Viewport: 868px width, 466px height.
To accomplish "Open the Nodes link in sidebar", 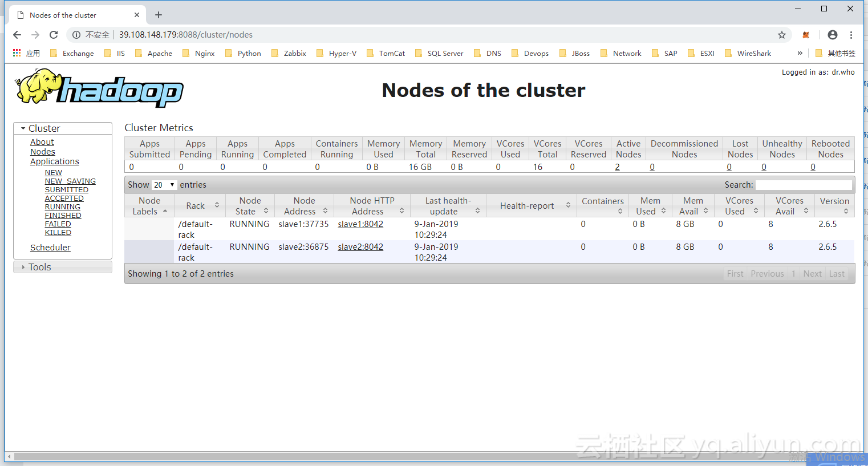I will [x=43, y=152].
